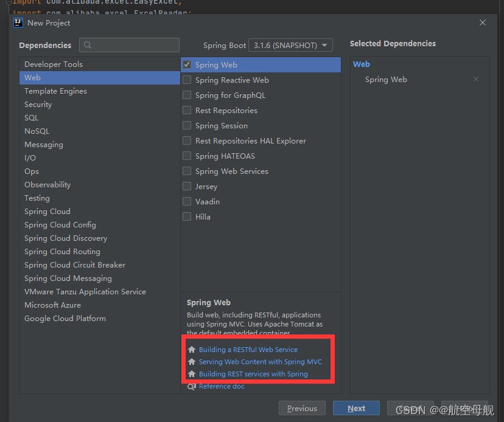Click the IntelliJ logo icon in title bar
504x422 pixels.
point(18,22)
